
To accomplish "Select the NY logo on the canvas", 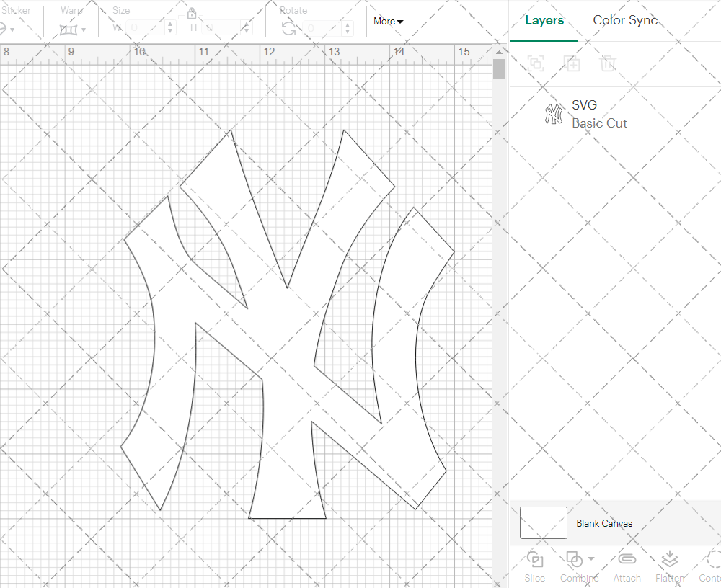I will pyautogui.click(x=288, y=324).
